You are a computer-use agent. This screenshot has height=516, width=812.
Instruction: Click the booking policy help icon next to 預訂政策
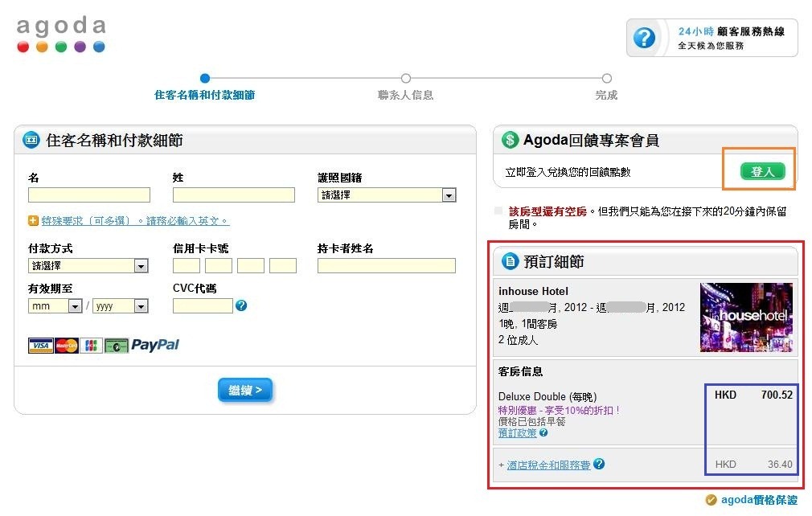point(543,432)
